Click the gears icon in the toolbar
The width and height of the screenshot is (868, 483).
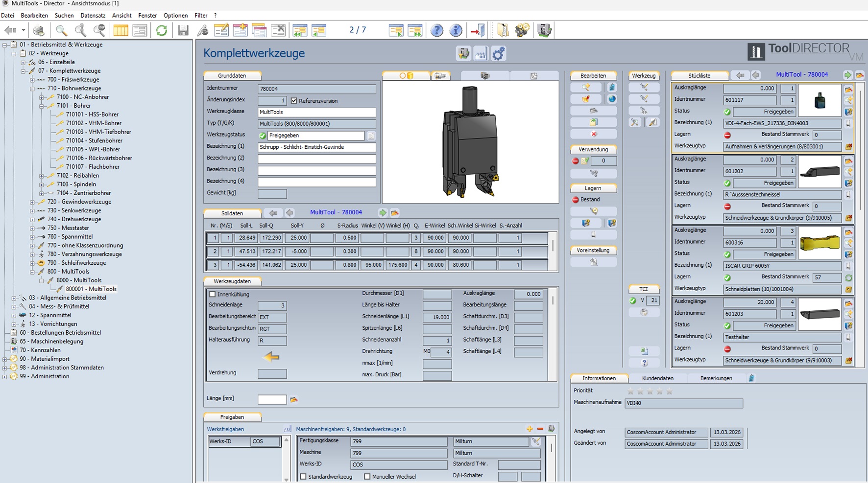coord(522,30)
